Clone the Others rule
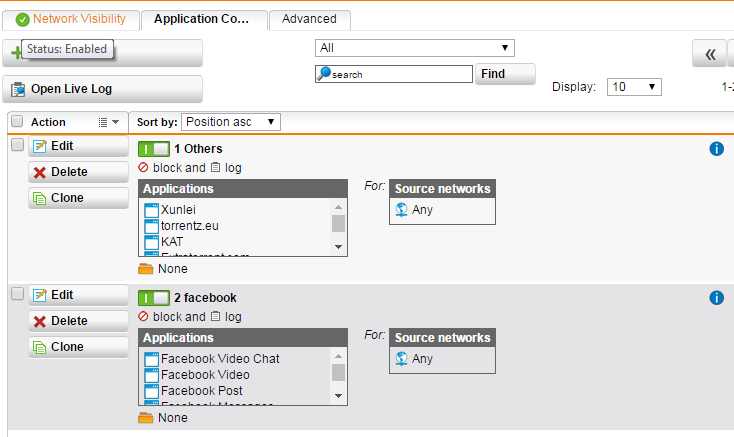This screenshot has height=437, width=734. tap(78, 198)
